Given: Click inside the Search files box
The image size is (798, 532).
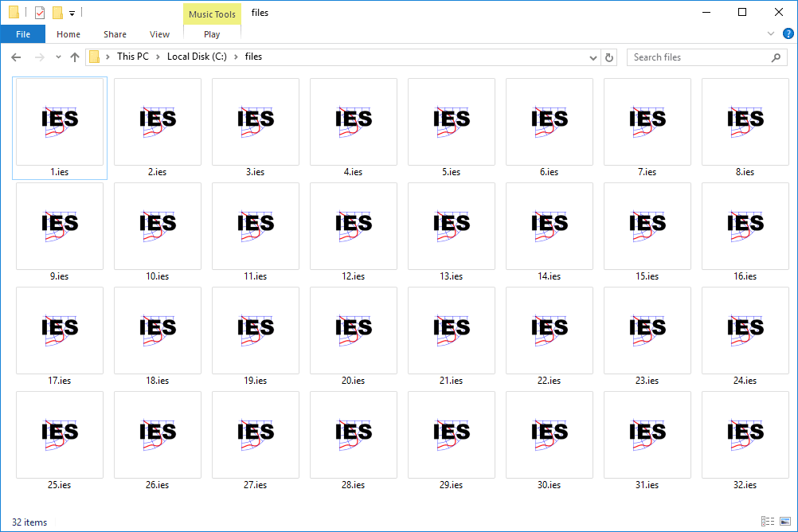Looking at the screenshot, I should (693, 57).
